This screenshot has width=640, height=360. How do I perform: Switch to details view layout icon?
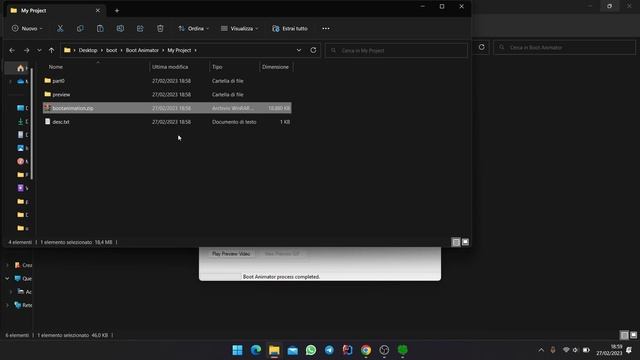pos(456,242)
